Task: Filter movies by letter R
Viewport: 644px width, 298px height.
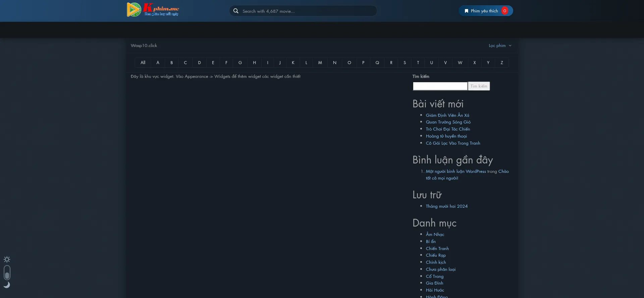Action: [x=391, y=63]
